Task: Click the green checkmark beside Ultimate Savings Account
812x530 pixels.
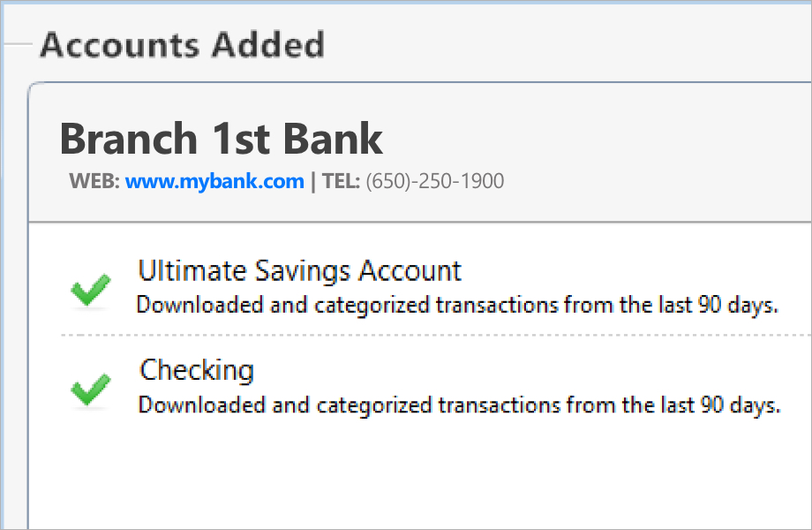Action: tap(90, 291)
